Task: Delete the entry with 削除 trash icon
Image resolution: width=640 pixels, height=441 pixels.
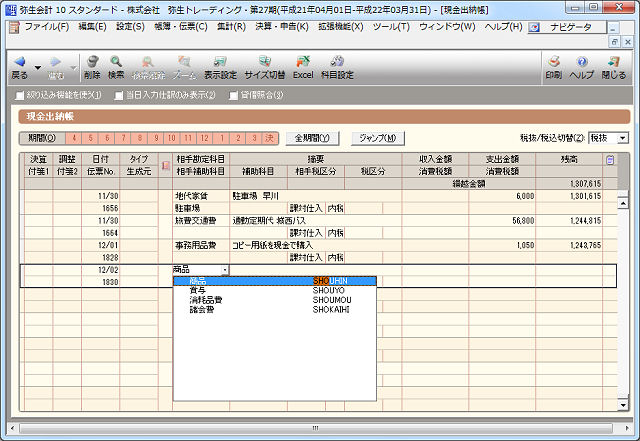Action: coord(93,61)
